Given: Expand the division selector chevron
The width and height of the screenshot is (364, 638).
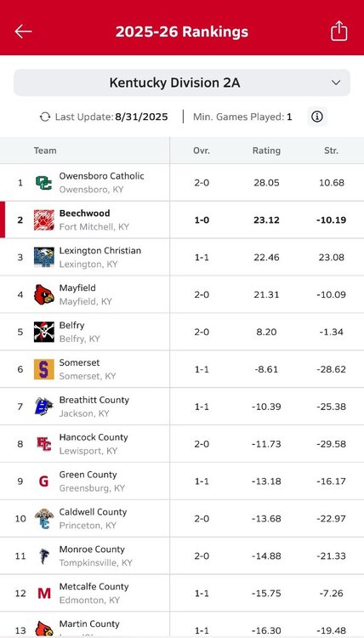Looking at the screenshot, I should click(x=336, y=83).
